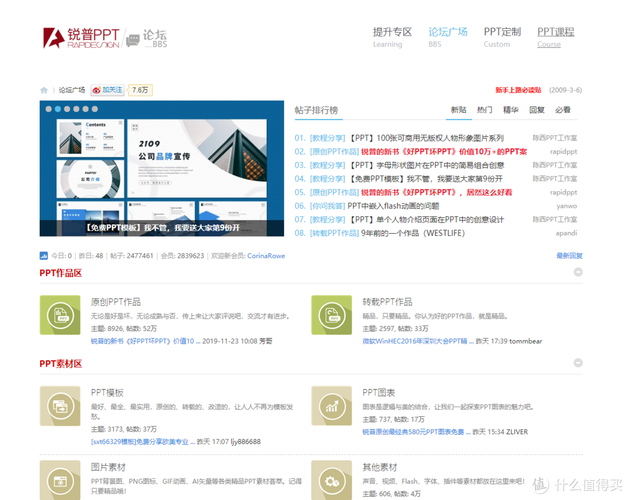Select the fifth carousel dot
The image size is (629, 500).
tap(85, 109)
